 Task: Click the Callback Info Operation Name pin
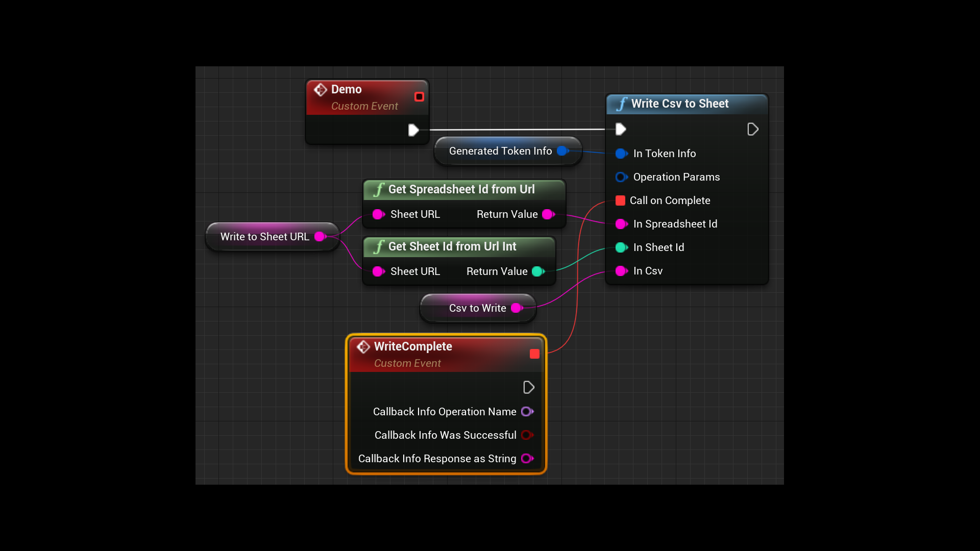527,412
